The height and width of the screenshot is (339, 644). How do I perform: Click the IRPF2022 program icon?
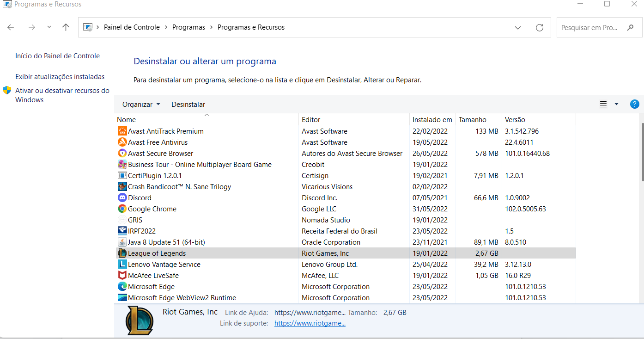(122, 231)
